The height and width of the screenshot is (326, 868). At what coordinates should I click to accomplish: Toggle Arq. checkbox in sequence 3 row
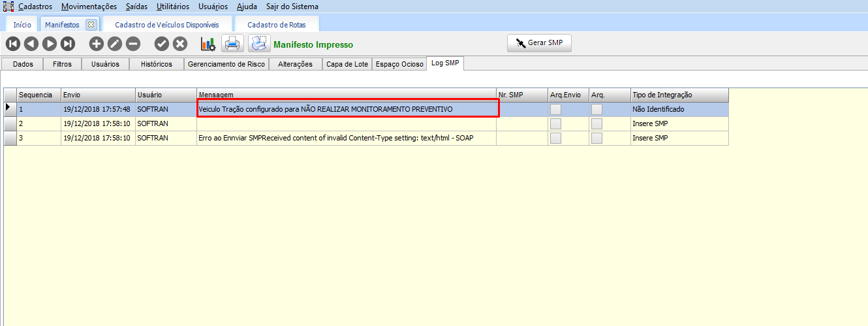coord(597,139)
